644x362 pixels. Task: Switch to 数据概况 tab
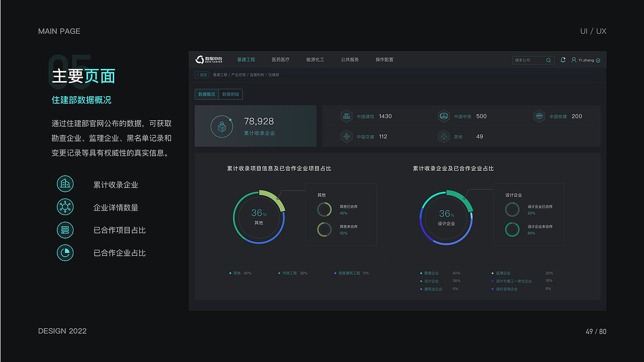tap(207, 94)
